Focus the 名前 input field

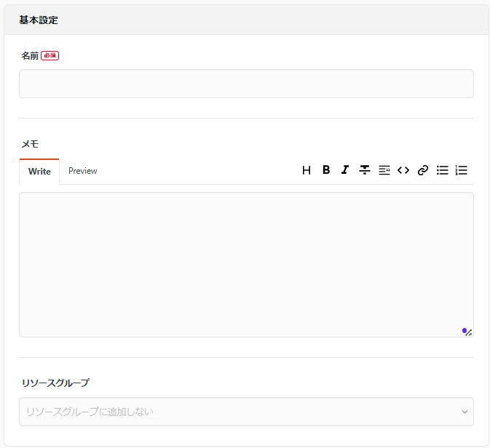pos(246,84)
